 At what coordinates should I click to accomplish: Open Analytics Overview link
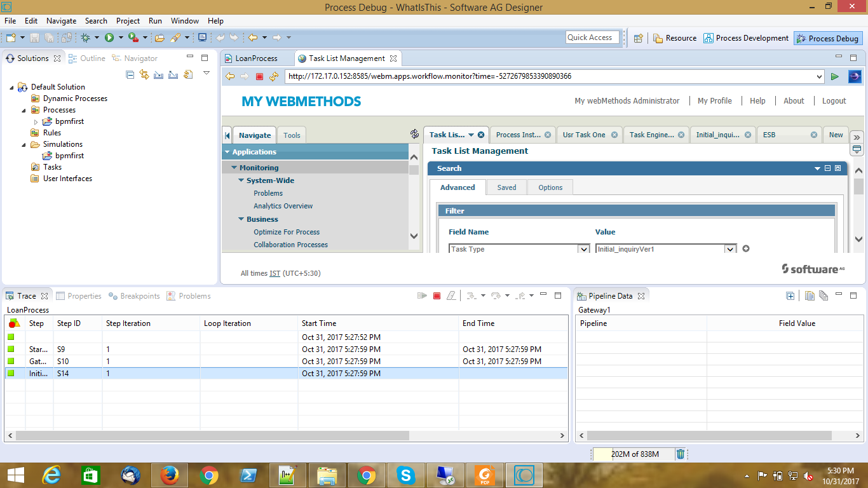tap(283, 206)
